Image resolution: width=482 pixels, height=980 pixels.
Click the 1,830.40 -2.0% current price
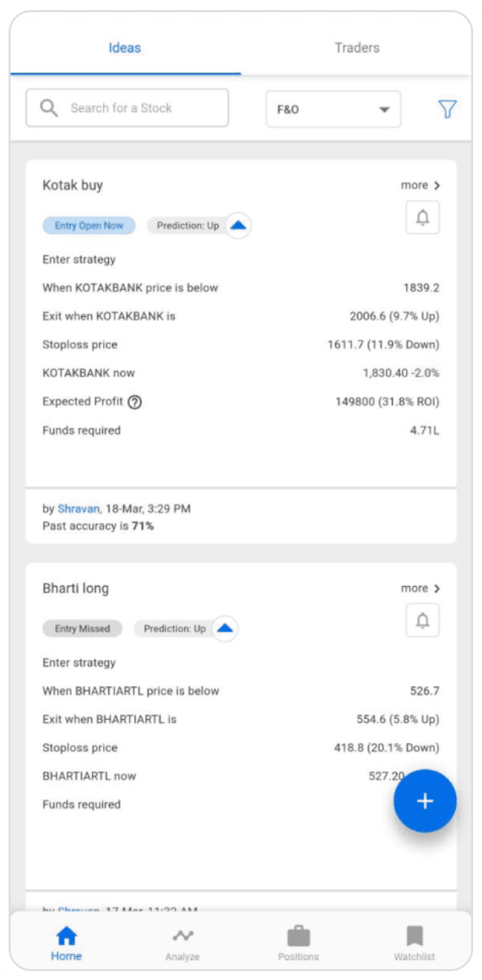tap(401, 372)
